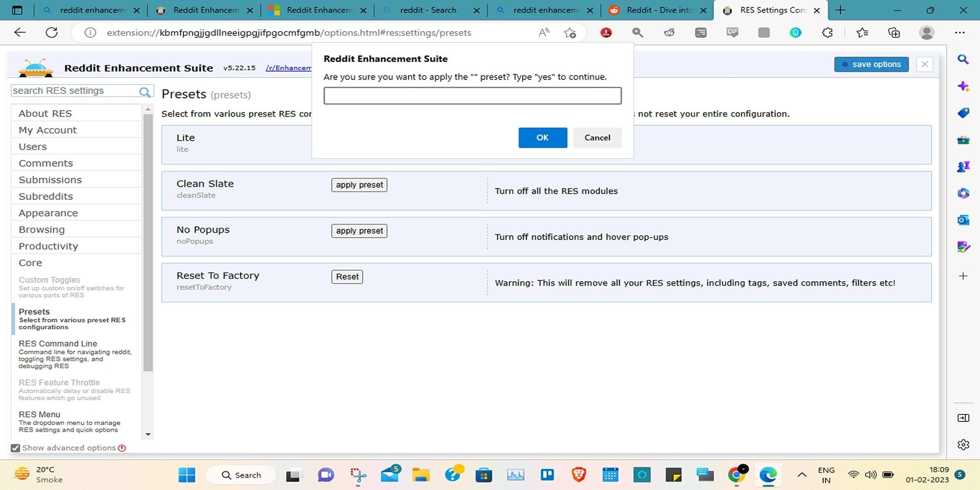The width and height of the screenshot is (980, 490).
Task: Confirm the dialog with OK
Action: tap(542, 138)
